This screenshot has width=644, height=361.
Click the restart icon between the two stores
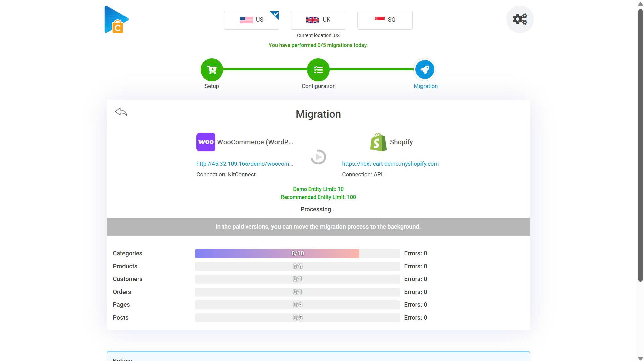318,157
